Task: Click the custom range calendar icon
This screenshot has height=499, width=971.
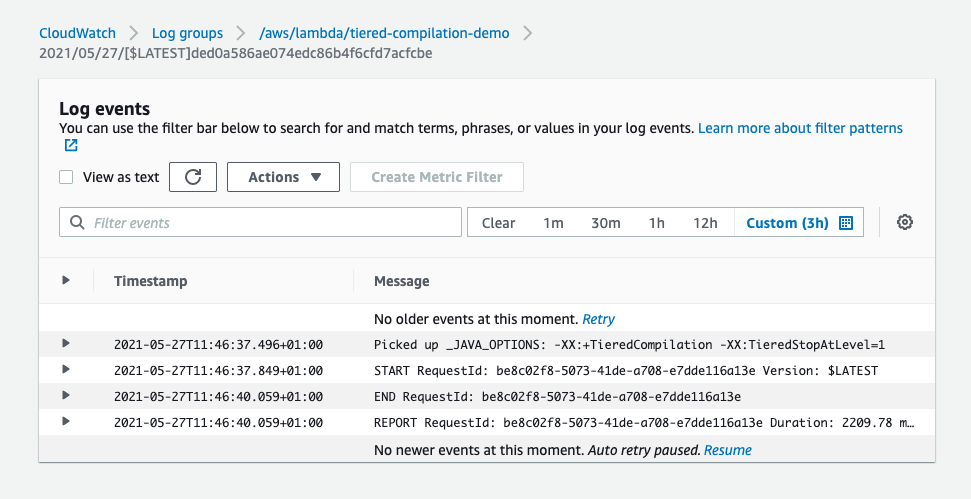Action: 845,223
